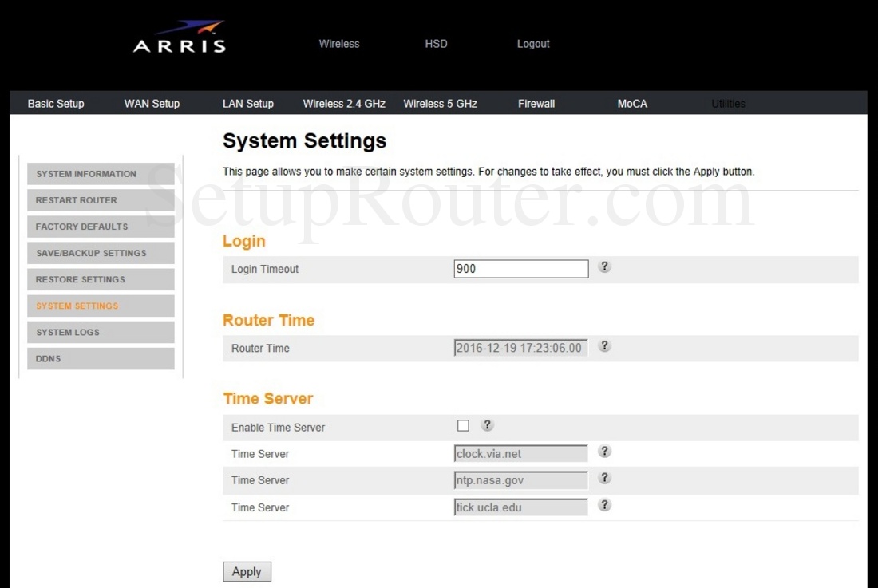The image size is (878, 588).
Task: Click the Router Time field
Action: point(520,346)
